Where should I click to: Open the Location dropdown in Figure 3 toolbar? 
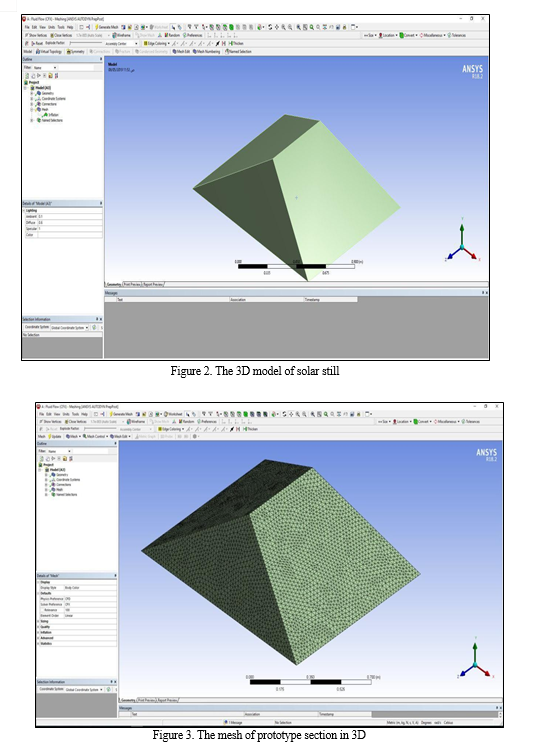(402, 422)
